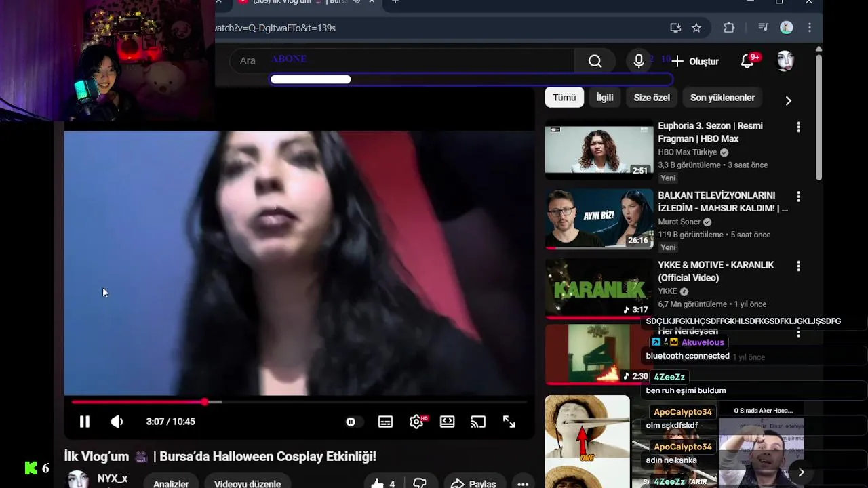
Task: Open options for YKKE & MOTIVE video
Action: click(798, 266)
